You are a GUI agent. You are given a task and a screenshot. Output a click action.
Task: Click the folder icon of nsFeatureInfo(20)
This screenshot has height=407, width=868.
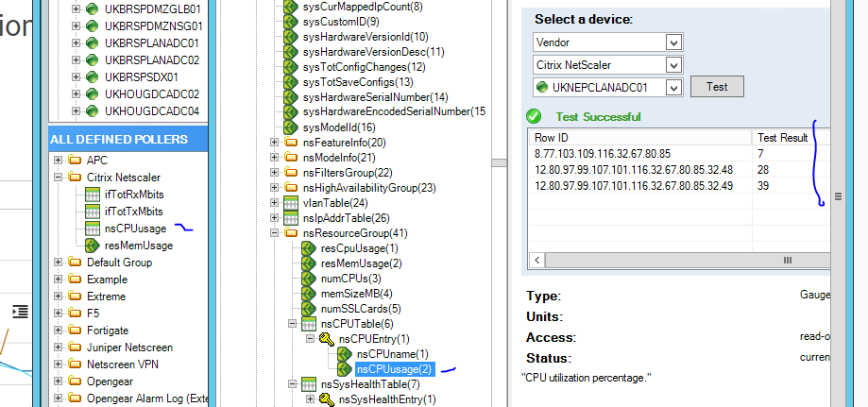pyautogui.click(x=291, y=143)
